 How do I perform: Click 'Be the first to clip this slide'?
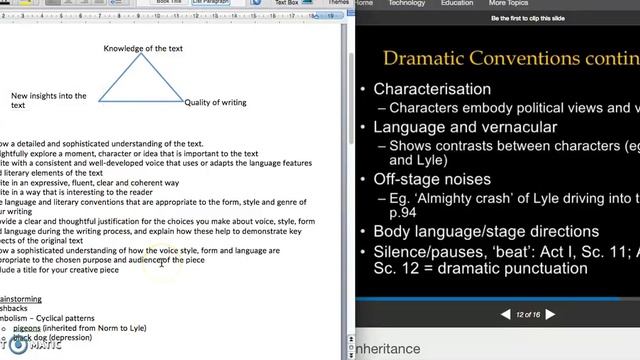(528, 18)
